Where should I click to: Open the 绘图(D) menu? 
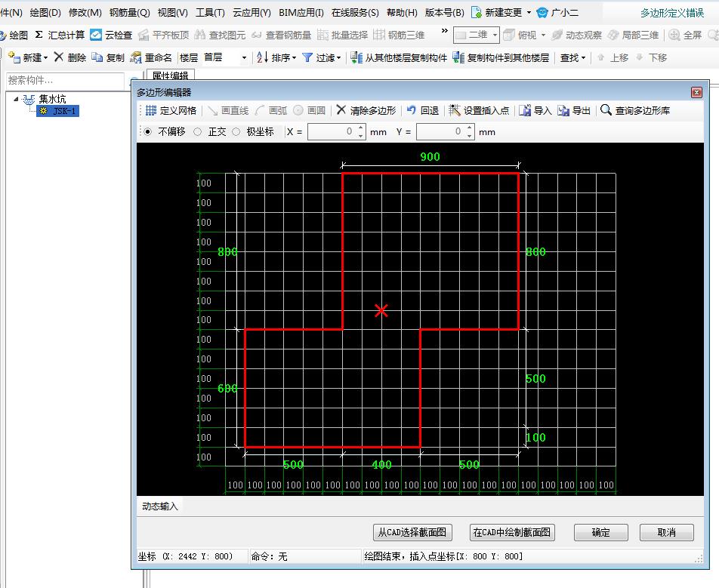click(x=45, y=12)
